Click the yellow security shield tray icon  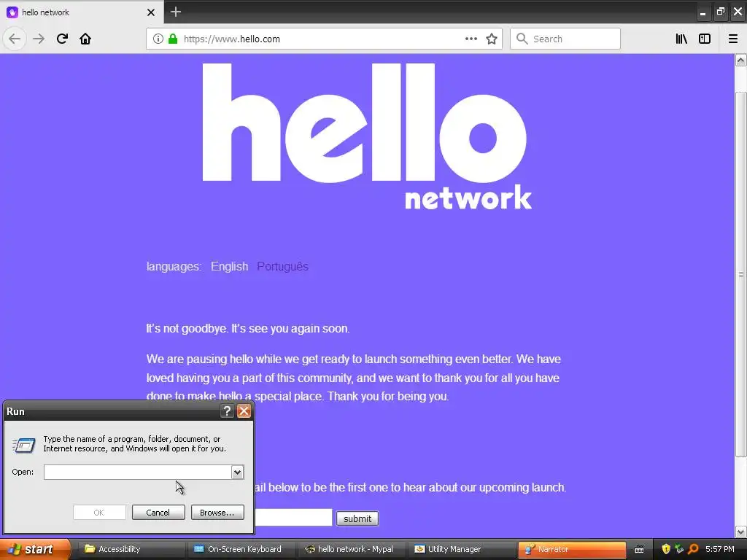pyautogui.click(x=666, y=549)
